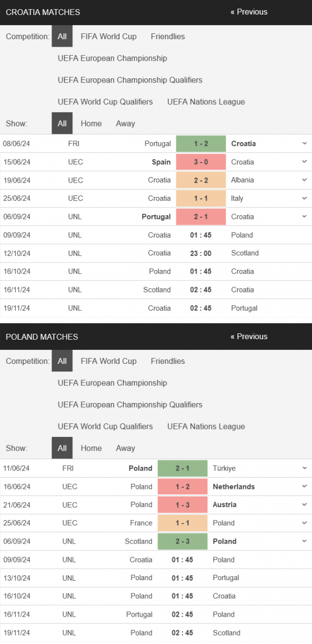Open the Portugal 2-1 Croatia score box

click(x=201, y=217)
